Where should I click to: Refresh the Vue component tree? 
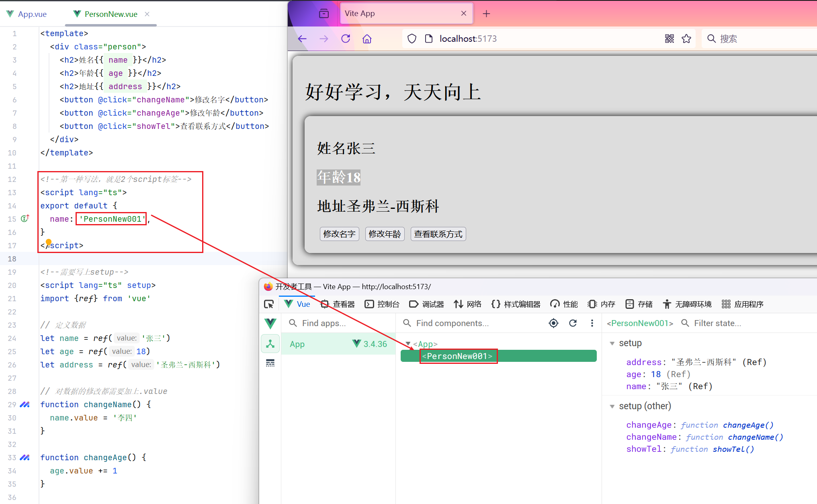(x=573, y=323)
